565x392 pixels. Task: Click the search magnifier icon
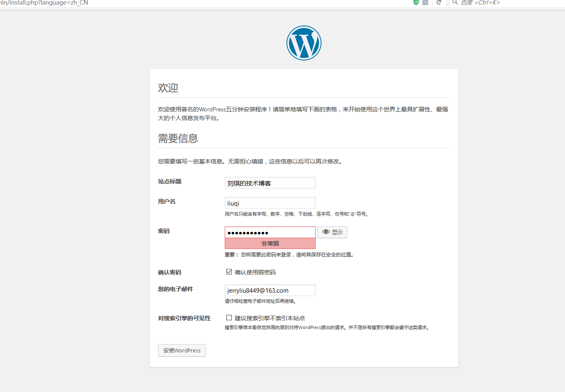pos(455,3)
